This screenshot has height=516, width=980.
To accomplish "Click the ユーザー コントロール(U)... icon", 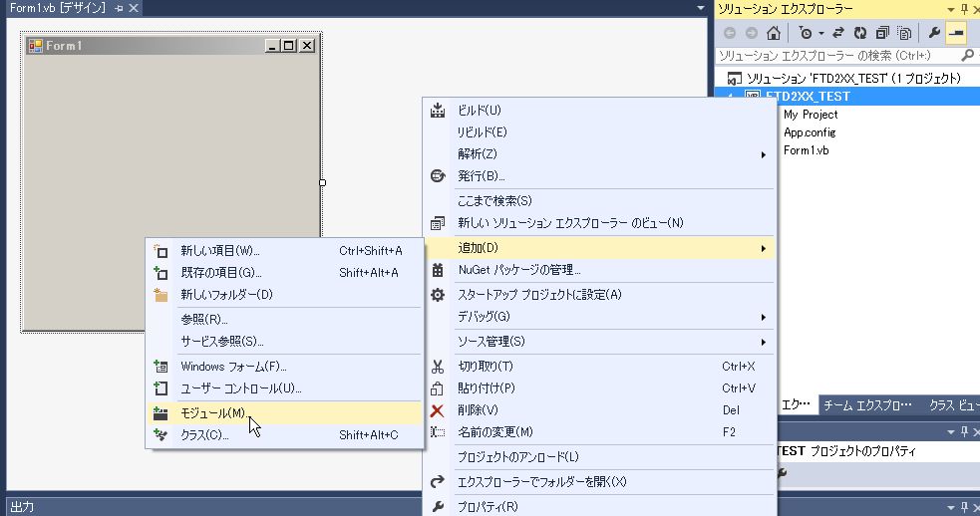I will [161, 388].
